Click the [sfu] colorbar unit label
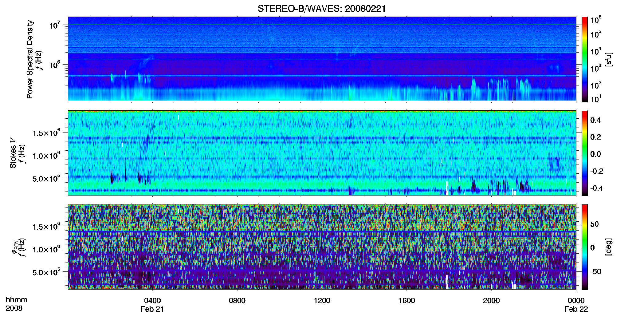644x332 pixels. pyautogui.click(x=609, y=59)
